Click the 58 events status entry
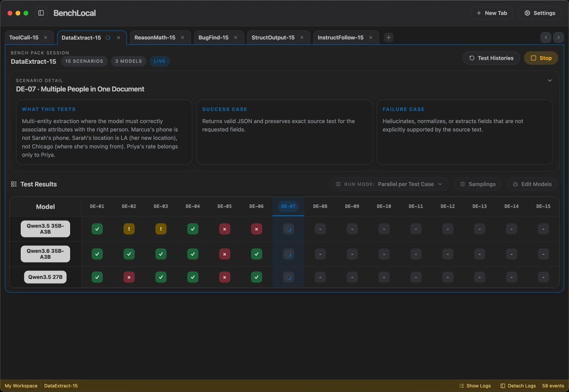The width and height of the screenshot is (569, 392). pos(553,386)
